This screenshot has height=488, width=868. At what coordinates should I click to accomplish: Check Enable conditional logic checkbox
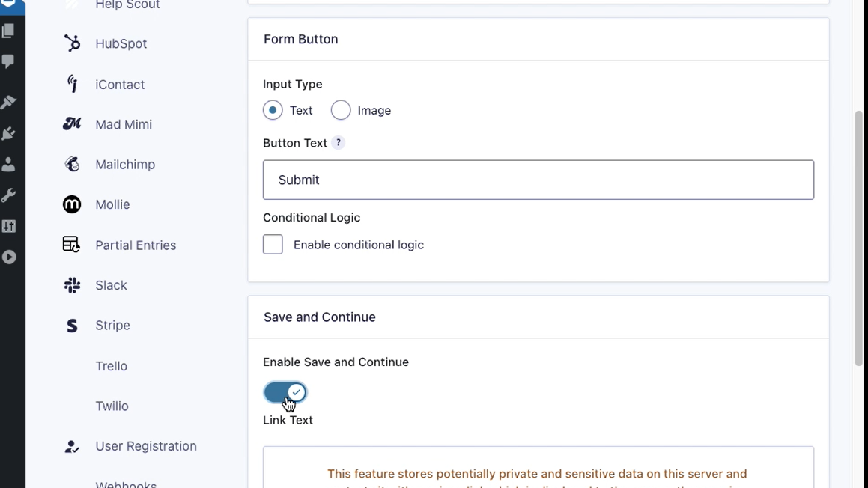point(273,245)
